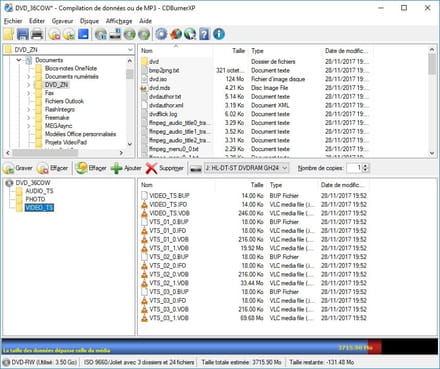Screen dimensions: 440x369
Task: Click the drive information toolbar icon
Action: 115,34
